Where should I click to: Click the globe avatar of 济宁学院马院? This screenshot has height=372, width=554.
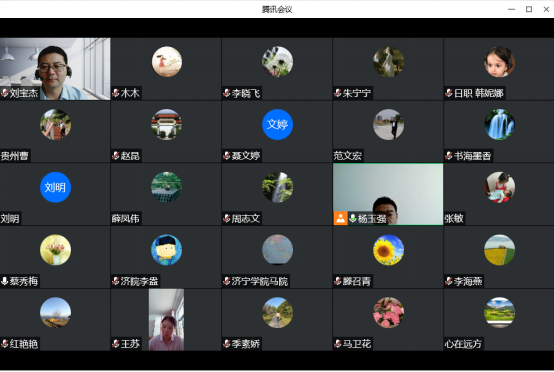pyautogui.click(x=277, y=250)
